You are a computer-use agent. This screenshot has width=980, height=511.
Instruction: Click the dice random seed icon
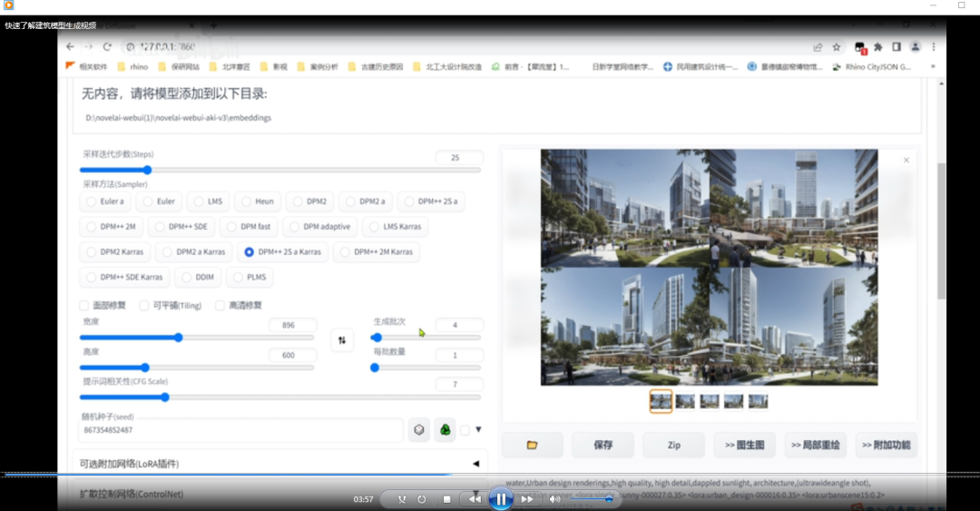[418, 430]
